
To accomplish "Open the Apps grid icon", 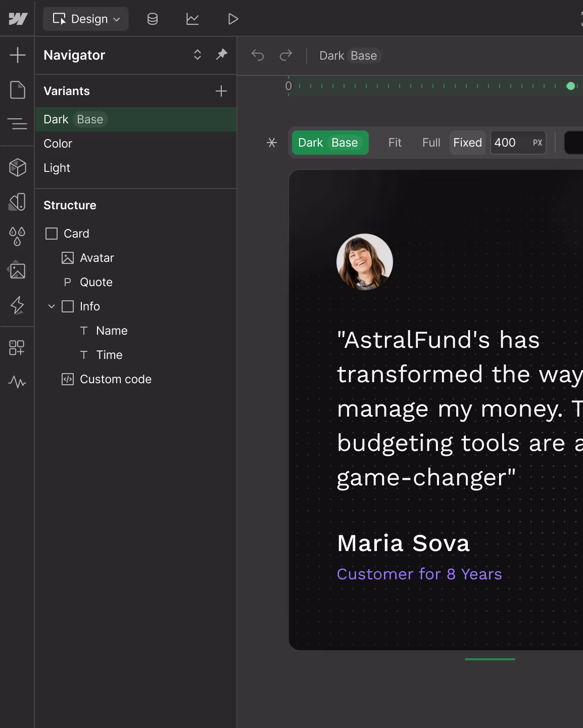I will (17, 348).
